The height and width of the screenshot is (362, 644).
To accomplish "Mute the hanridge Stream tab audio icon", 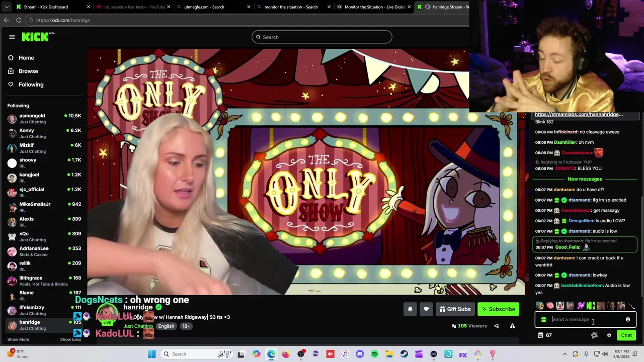I will pos(428,7).
